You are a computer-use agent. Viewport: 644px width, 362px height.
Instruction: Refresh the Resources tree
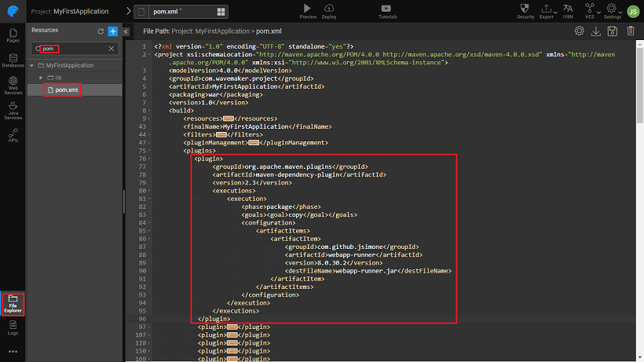(101, 31)
